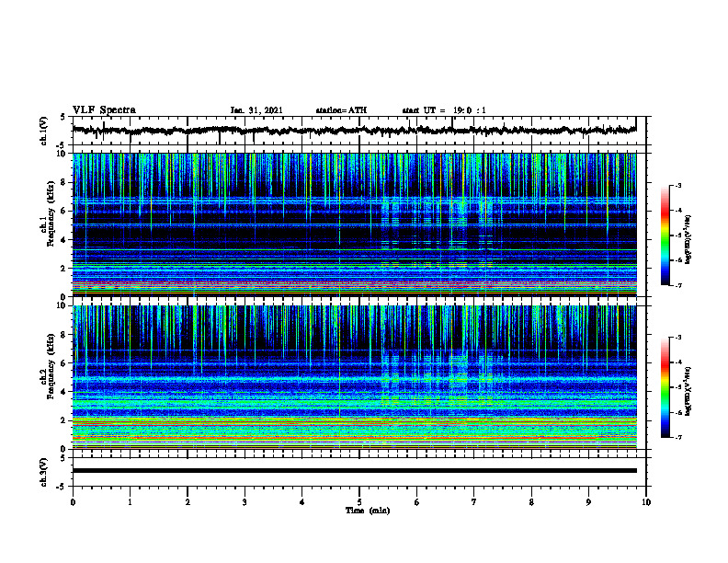Click the "-7" tick on ch.2 color bar

tap(678, 437)
